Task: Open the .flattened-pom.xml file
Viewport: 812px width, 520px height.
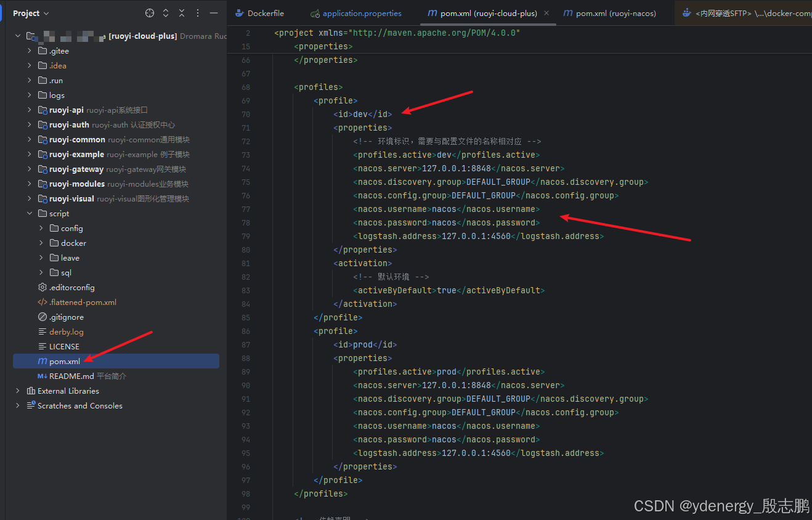Action: (x=83, y=303)
